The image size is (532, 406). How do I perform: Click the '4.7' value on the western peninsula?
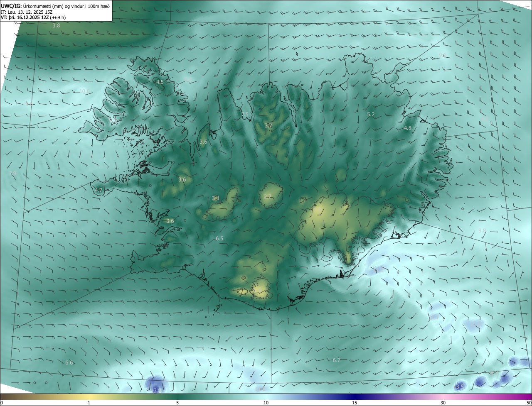click(99, 191)
